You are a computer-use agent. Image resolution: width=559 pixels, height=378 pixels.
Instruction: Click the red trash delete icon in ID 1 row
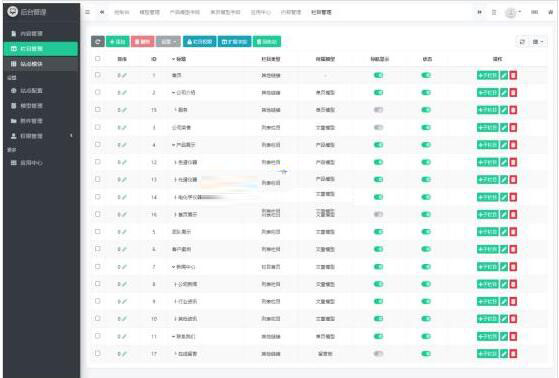513,75
